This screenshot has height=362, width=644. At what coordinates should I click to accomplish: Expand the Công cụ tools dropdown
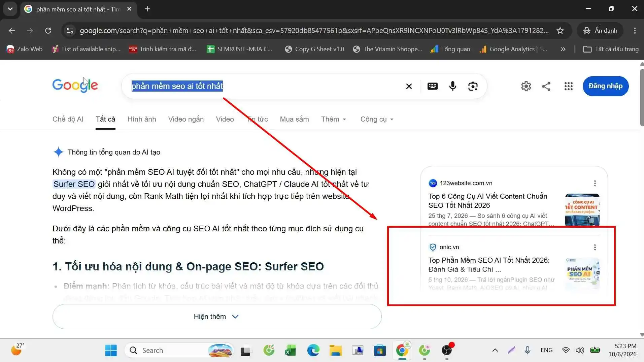click(377, 119)
